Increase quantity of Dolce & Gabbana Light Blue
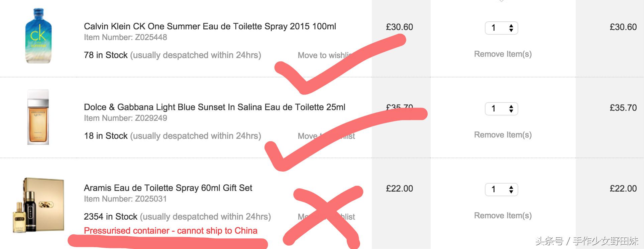Screen dimensions: 644x249 click(x=501, y=108)
